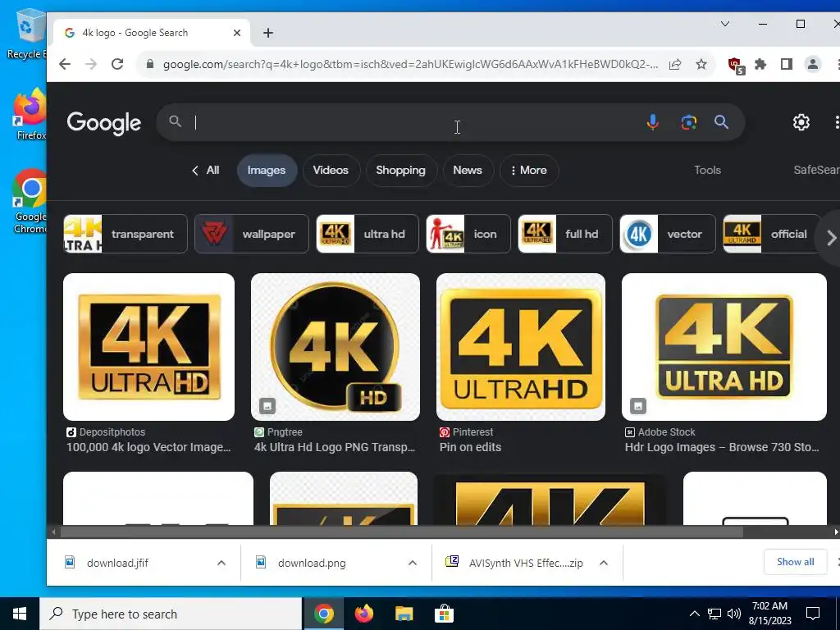Open the Chrome profile avatar
Image resolution: width=840 pixels, height=630 pixels.
click(813, 64)
